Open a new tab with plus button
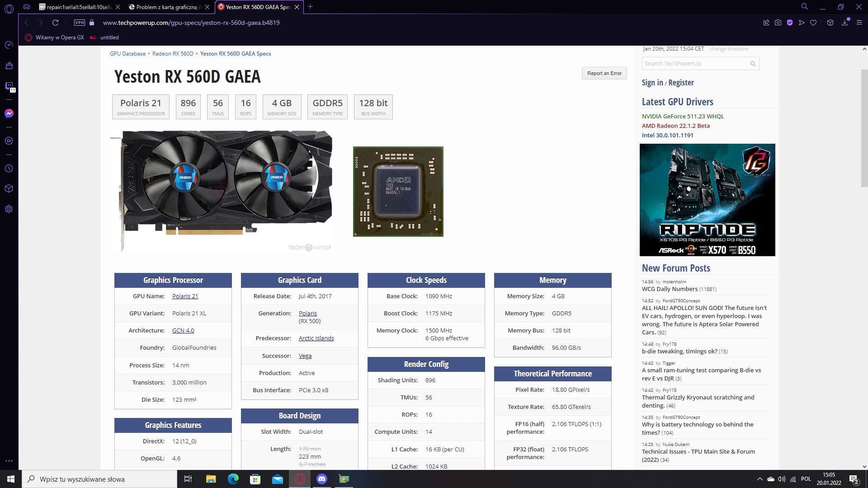868x488 pixels. point(310,7)
